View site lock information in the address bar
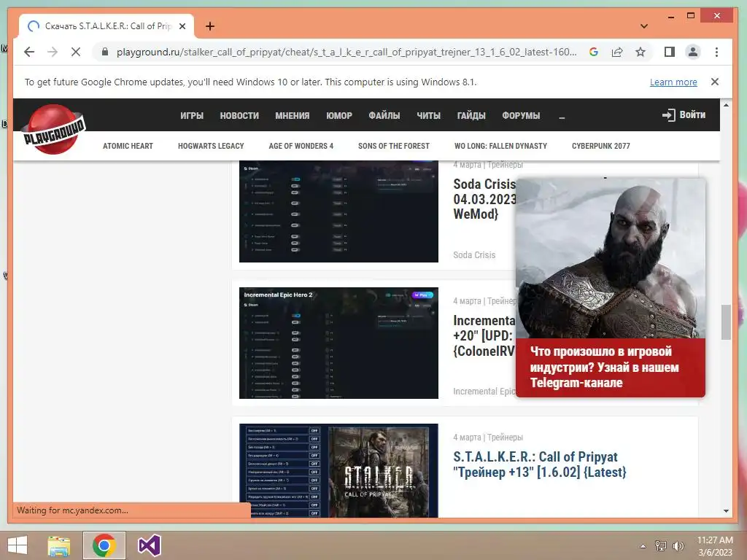The height and width of the screenshot is (560, 747). pyautogui.click(x=105, y=52)
